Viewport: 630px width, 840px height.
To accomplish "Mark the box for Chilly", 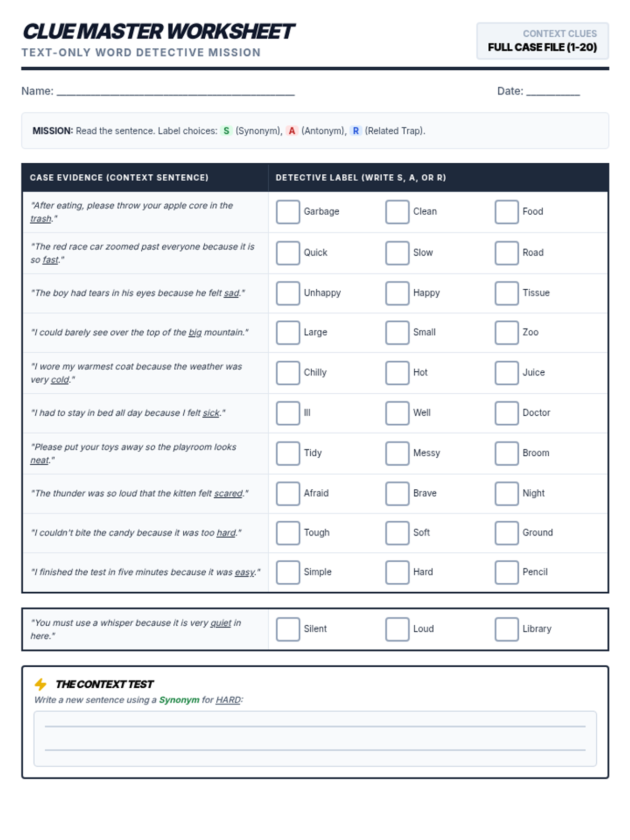I will (288, 372).
